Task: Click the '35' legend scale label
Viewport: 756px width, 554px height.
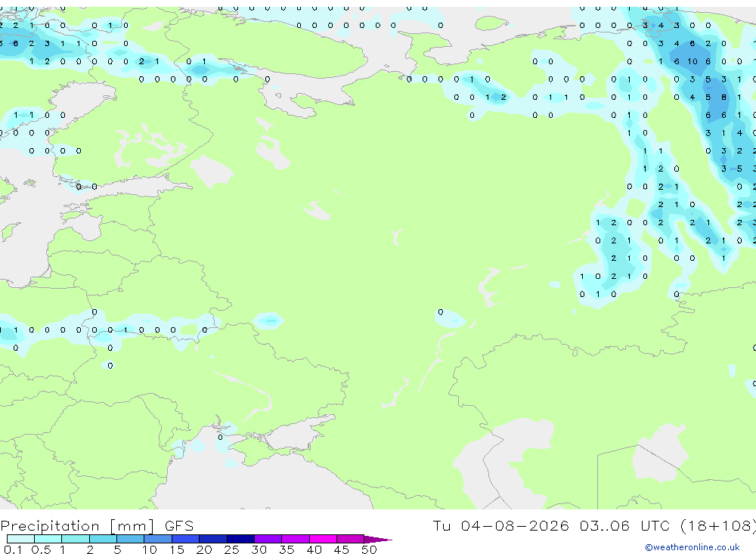Action: 287,549
